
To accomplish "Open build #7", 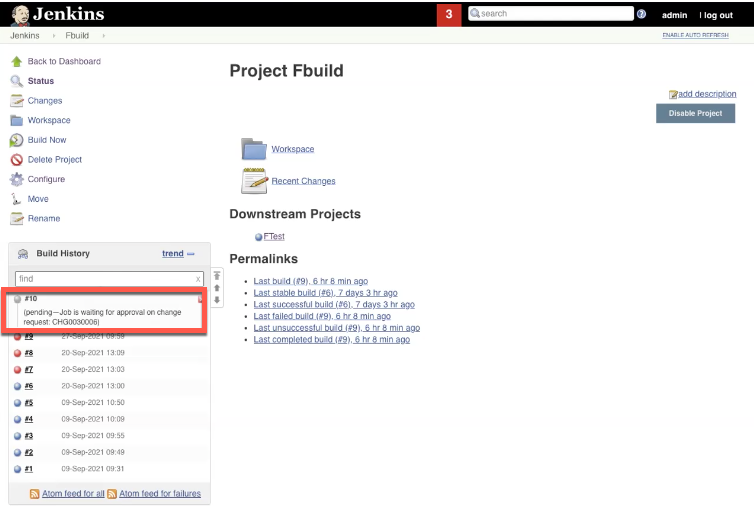I will pos(29,370).
